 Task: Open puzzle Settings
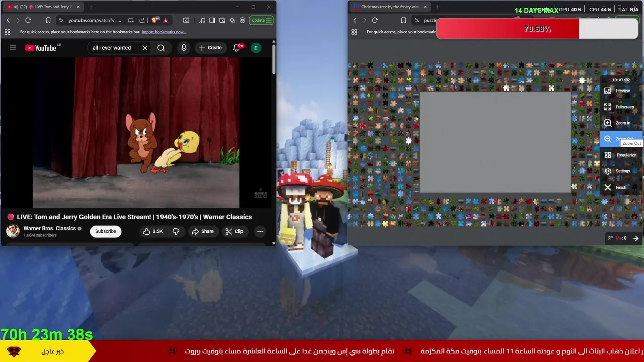pyautogui.click(x=622, y=171)
